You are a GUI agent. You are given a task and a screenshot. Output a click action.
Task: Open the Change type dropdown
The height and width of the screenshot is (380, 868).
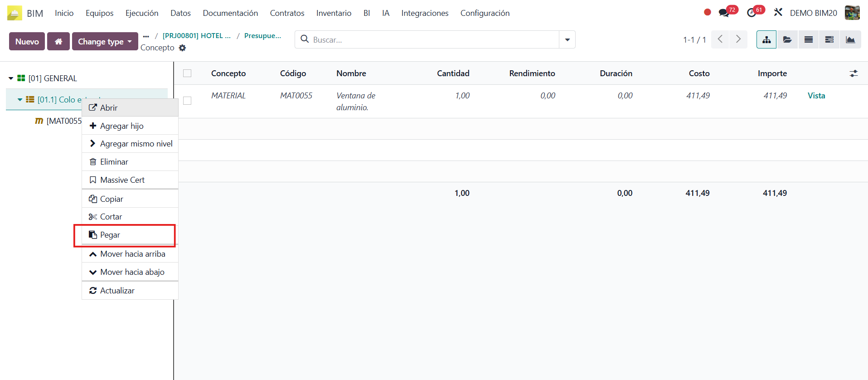pyautogui.click(x=105, y=41)
